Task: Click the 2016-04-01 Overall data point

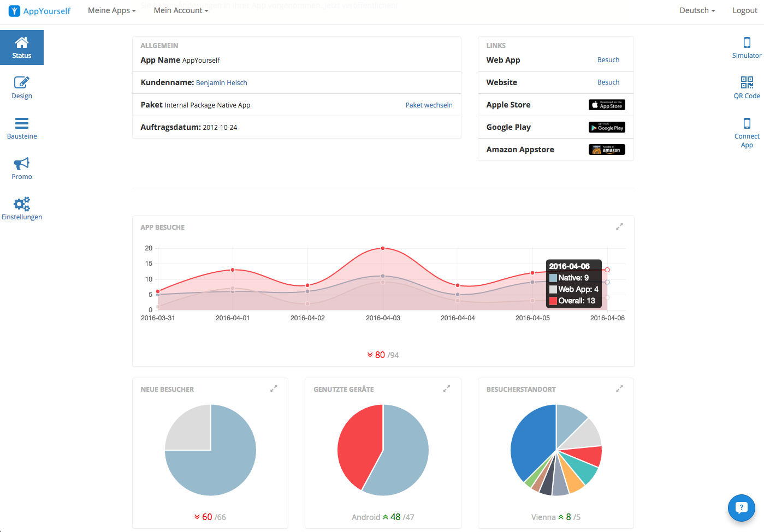Action: tap(233, 270)
